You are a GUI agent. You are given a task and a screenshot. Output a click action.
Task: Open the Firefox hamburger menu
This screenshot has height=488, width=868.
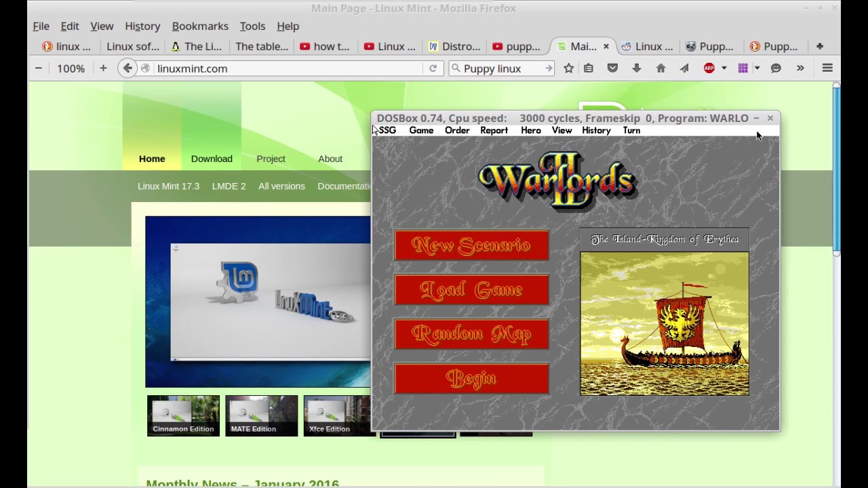(x=827, y=68)
